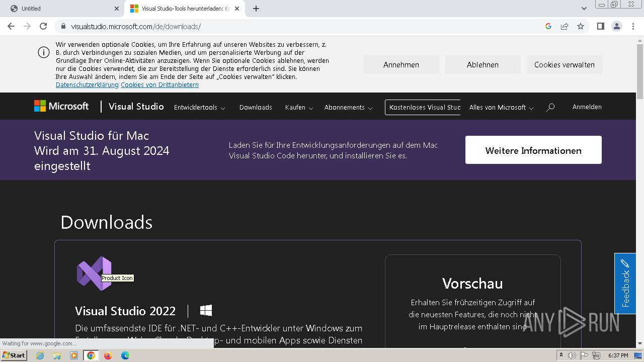644x362 pixels.
Task: Open the Chrome profile avatar
Action: [616, 26]
